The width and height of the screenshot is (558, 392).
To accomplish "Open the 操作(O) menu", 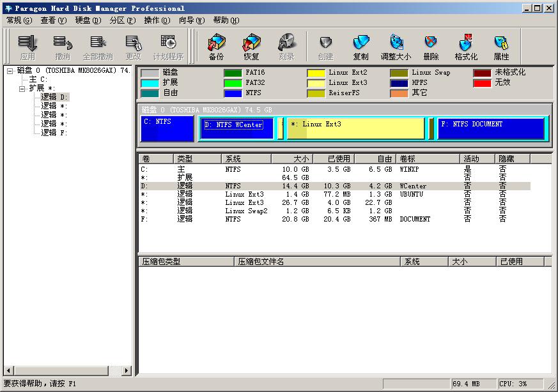I will tap(157, 20).
